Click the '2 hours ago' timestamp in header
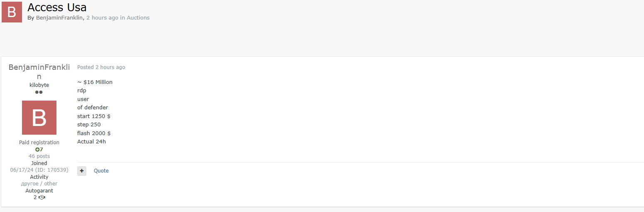 pyautogui.click(x=102, y=18)
